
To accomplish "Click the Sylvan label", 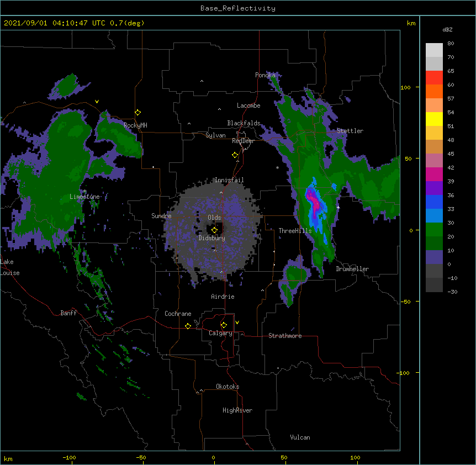I will (x=215, y=135).
